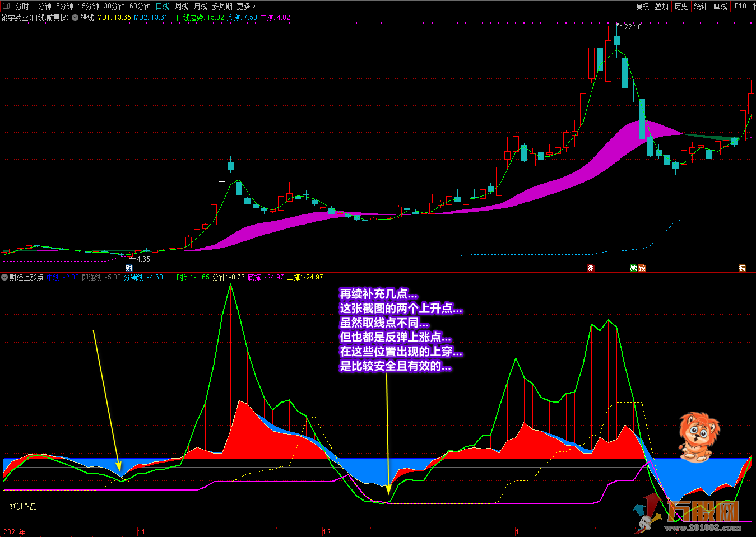The width and height of the screenshot is (756, 537).
Task: Toggle 画线 drawing tools
Action: [720, 6]
